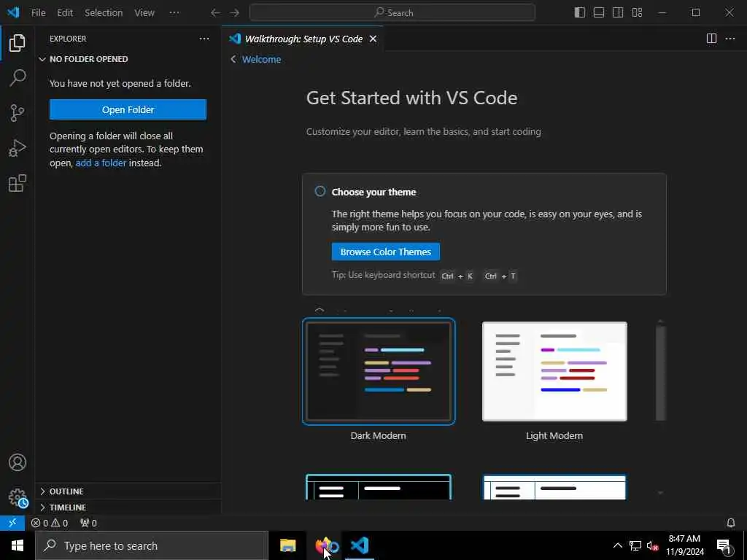Open File Explorer from taskbar
The height and width of the screenshot is (560, 747).
[x=287, y=545]
